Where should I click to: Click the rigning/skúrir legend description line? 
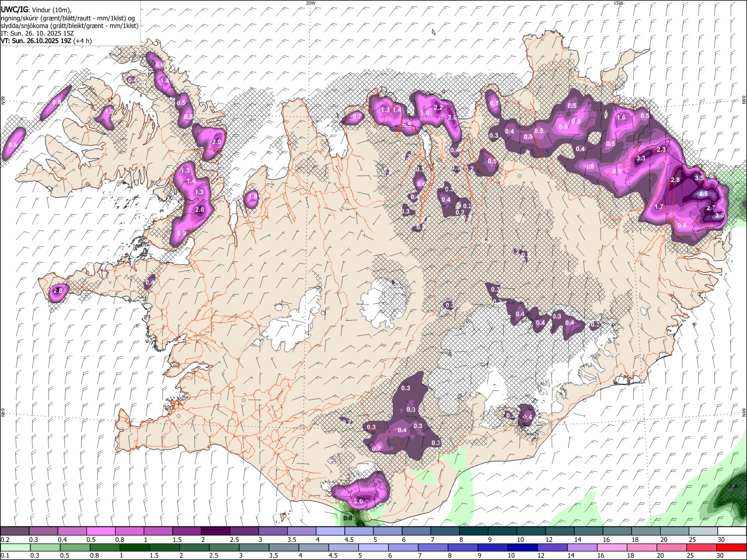[68, 18]
